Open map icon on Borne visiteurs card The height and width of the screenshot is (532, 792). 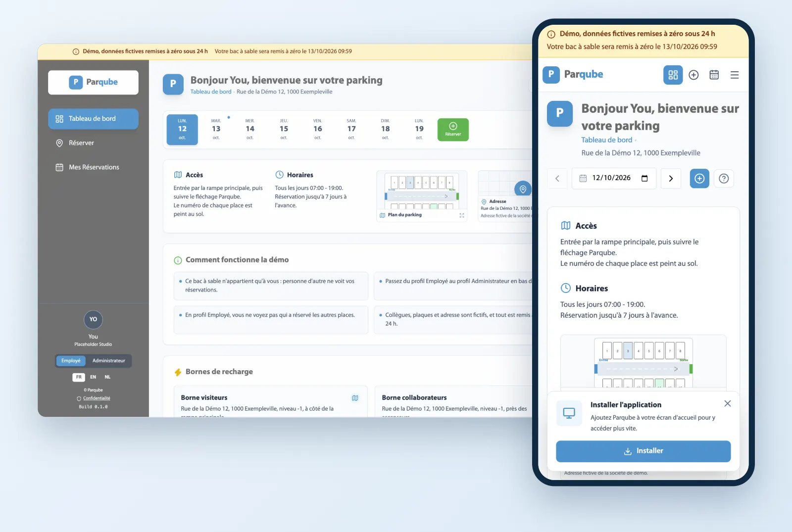tap(355, 398)
